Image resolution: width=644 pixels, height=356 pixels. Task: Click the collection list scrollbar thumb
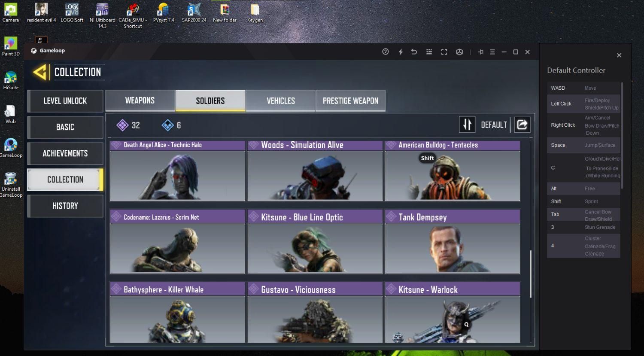[x=531, y=274]
